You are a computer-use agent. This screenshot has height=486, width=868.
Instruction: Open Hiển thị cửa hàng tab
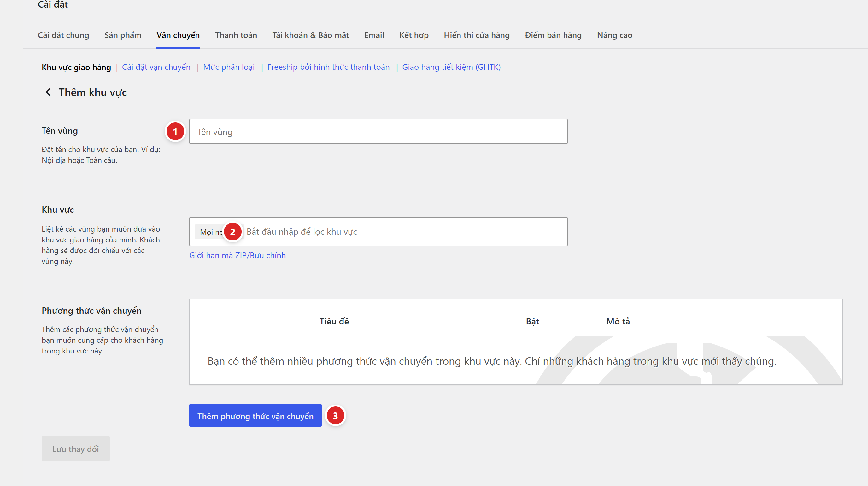tap(477, 35)
